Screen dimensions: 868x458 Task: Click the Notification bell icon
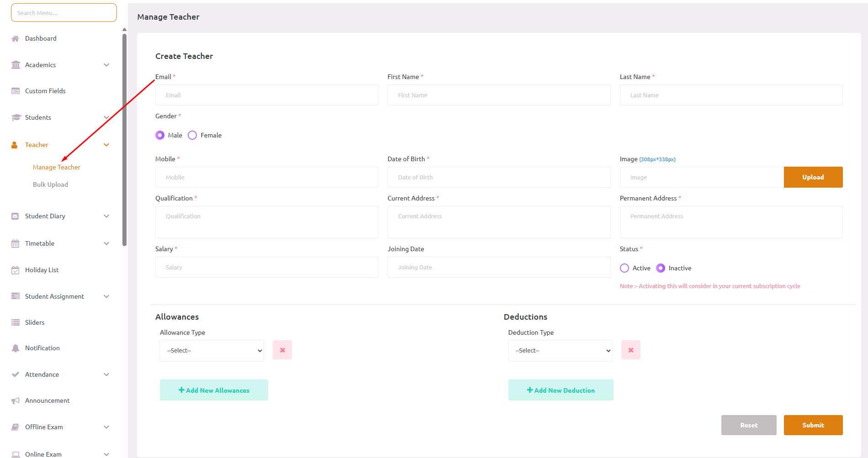16,348
